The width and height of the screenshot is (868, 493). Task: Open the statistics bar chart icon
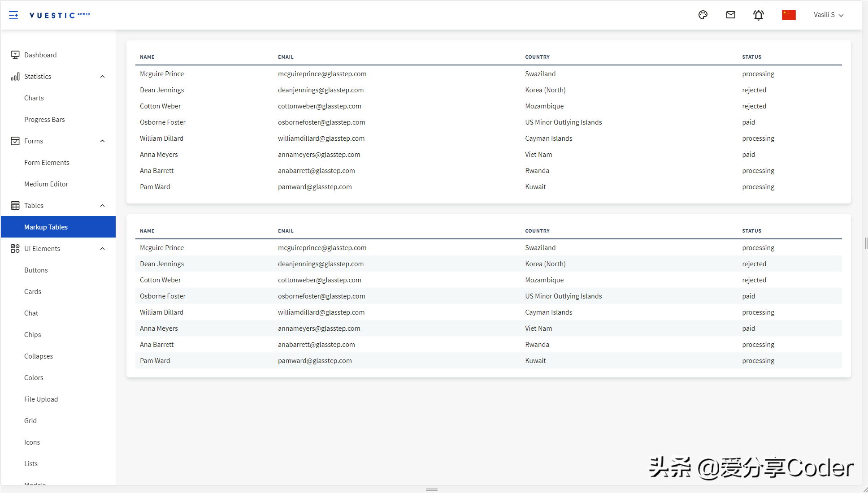pyautogui.click(x=15, y=76)
